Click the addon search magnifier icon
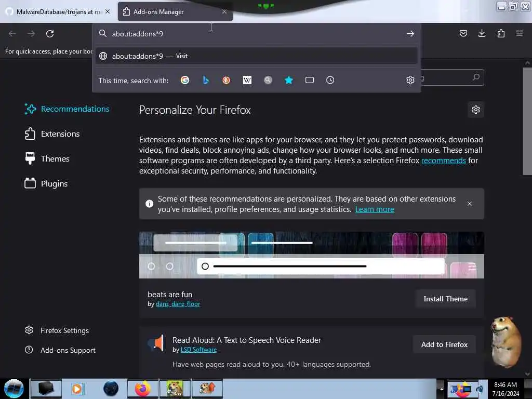532x399 pixels. pos(476,77)
